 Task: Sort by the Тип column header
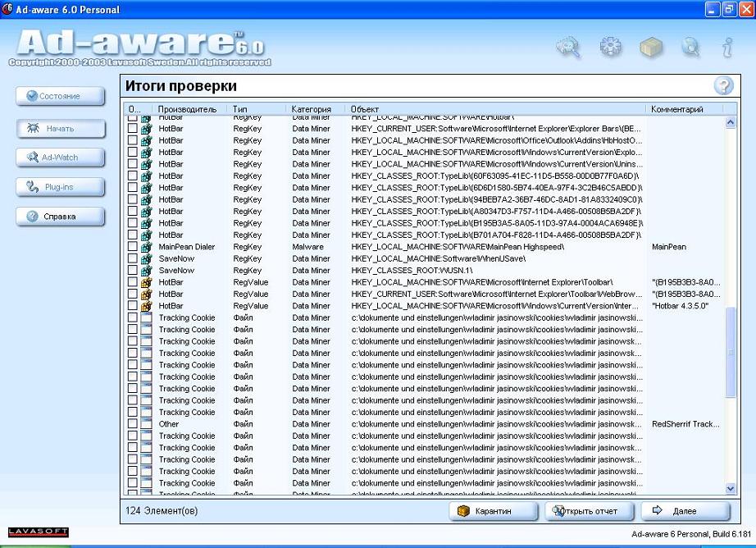pyautogui.click(x=256, y=109)
